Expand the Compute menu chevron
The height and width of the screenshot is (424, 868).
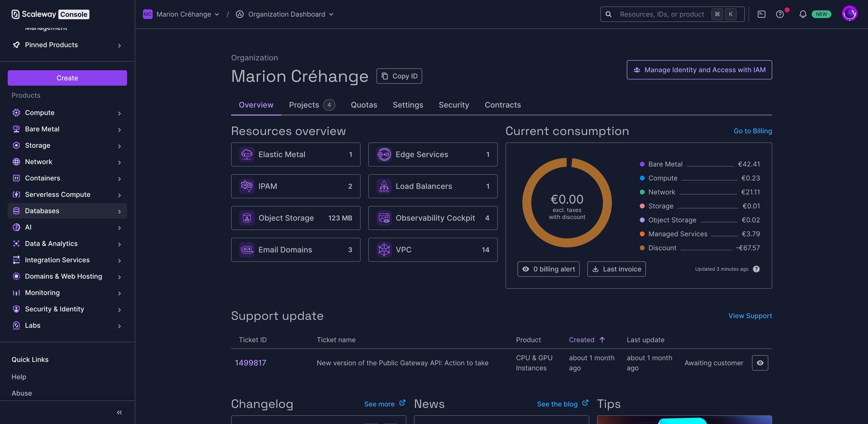[x=119, y=114]
